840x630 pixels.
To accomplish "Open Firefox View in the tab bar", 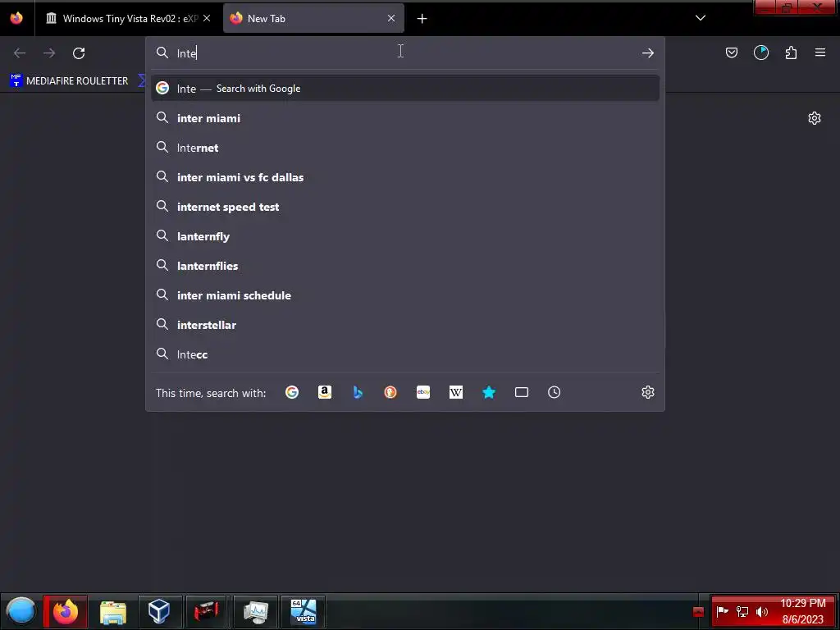I will [16, 18].
